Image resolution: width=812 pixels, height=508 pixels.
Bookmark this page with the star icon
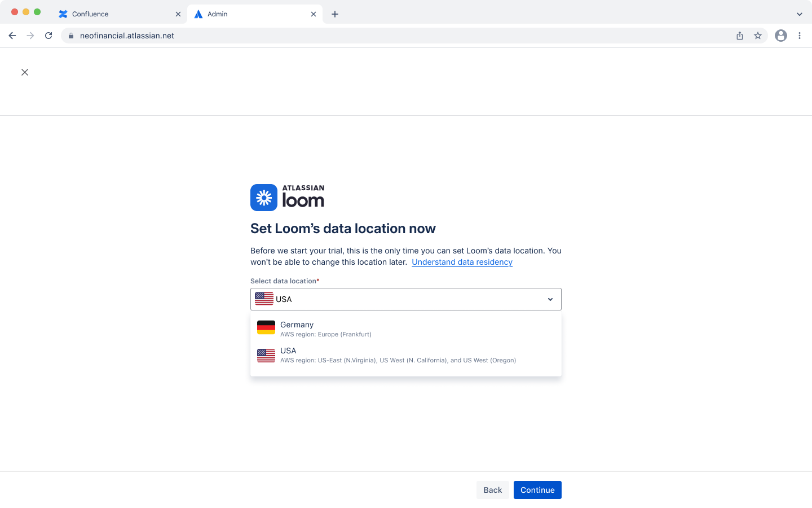point(758,36)
